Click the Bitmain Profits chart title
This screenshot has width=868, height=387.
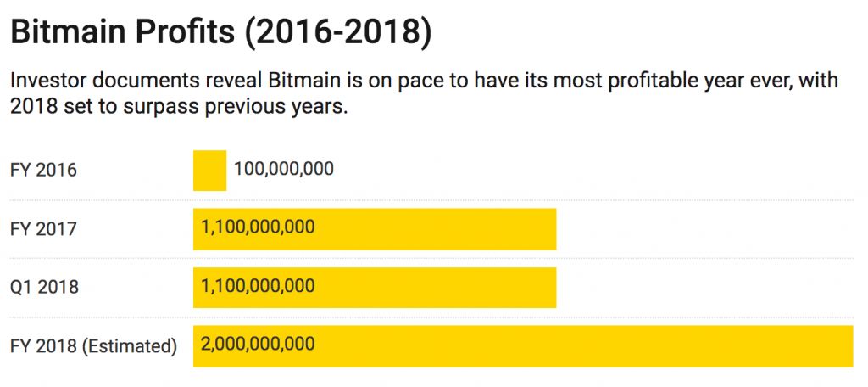(123, 32)
